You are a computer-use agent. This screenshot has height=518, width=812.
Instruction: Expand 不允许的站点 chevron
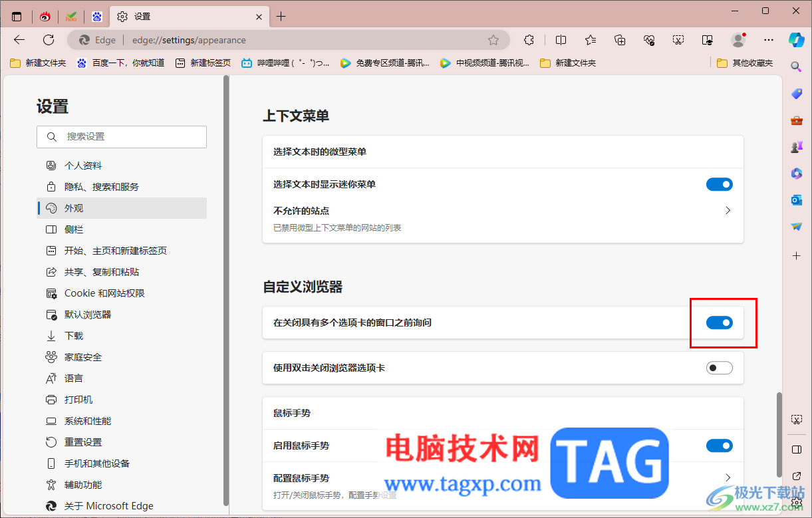coord(728,210)
